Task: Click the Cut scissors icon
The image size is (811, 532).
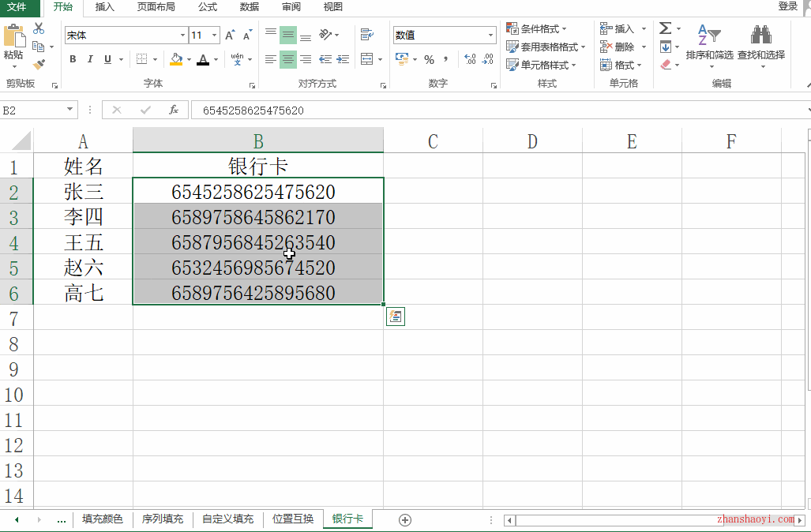Action: click(x=39, y=28)
